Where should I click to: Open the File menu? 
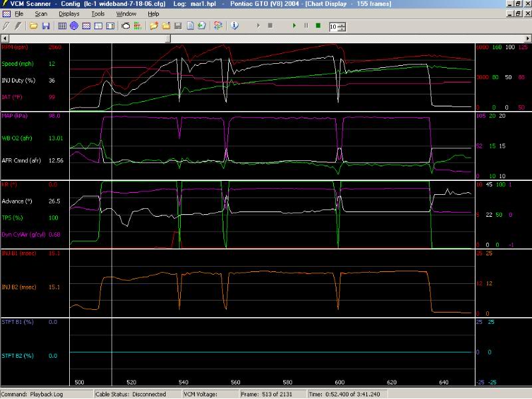pyautogui.click(x=19, y=13)
